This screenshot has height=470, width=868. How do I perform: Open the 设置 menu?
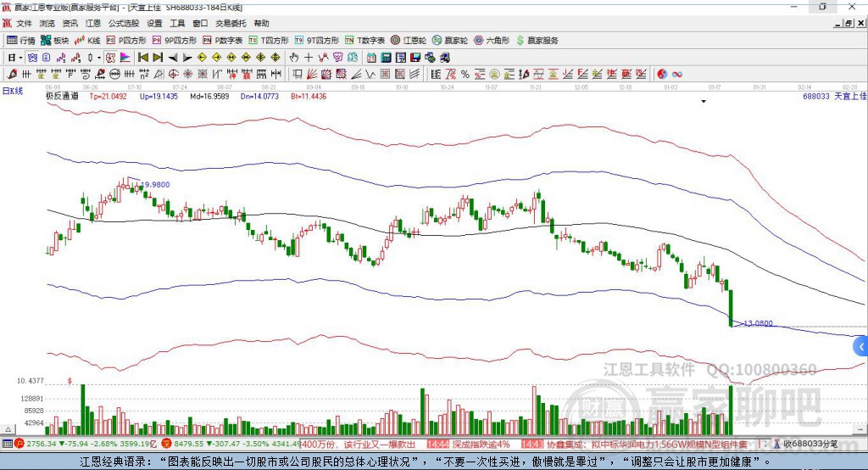coord(154,23)
